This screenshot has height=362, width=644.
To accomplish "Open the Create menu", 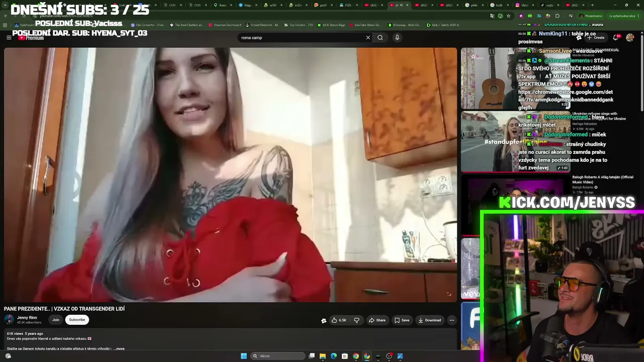I will point(596,38).
